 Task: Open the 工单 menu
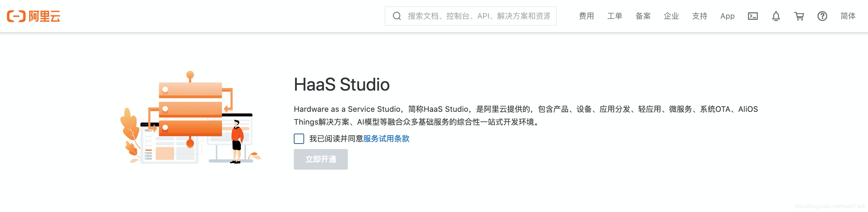click(x=615, y=16)
